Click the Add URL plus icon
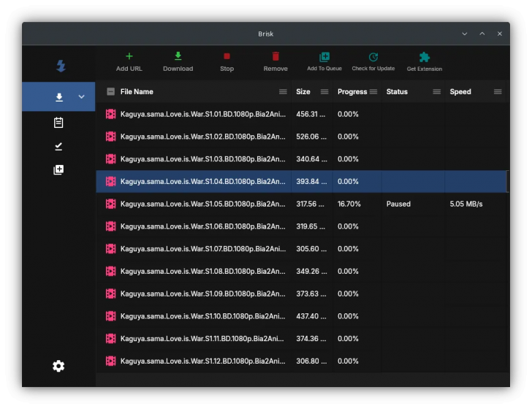This screenshot has width=532, height=409. 129,56
